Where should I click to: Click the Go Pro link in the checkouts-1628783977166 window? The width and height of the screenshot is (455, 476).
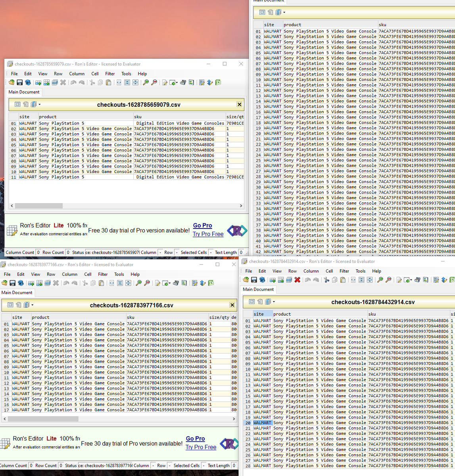195,439
